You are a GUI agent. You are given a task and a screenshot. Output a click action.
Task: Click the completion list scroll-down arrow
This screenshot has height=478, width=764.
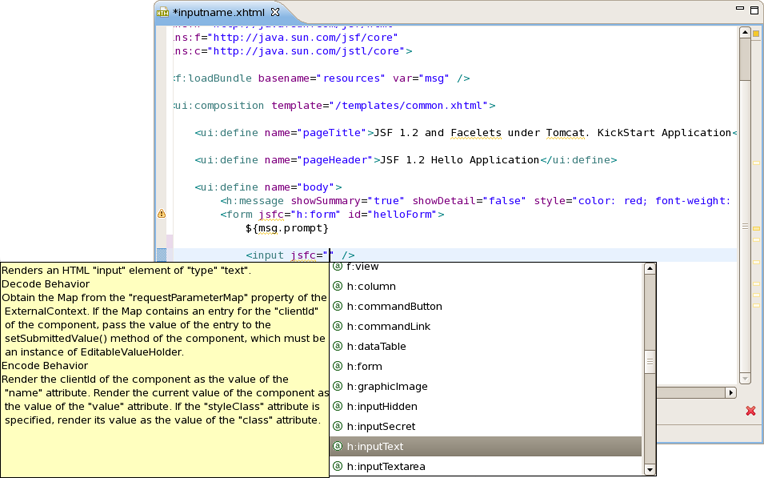(649, 470)
